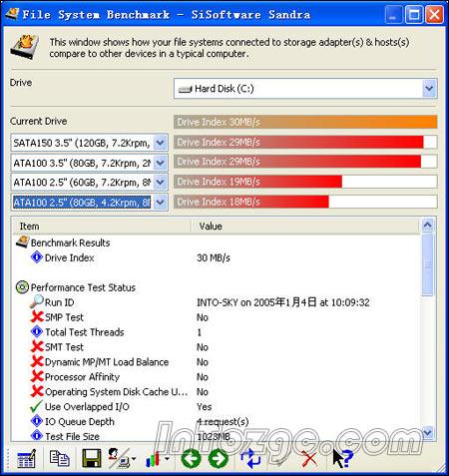The image size is (449, 476).
Task: Click the orange Current Drive index bar
Action: 305,122
